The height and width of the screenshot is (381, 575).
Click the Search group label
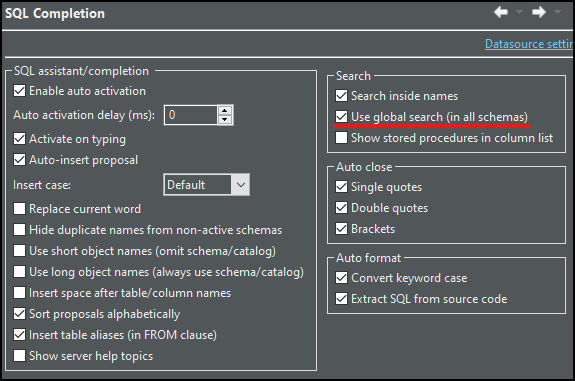pos(353,76)
